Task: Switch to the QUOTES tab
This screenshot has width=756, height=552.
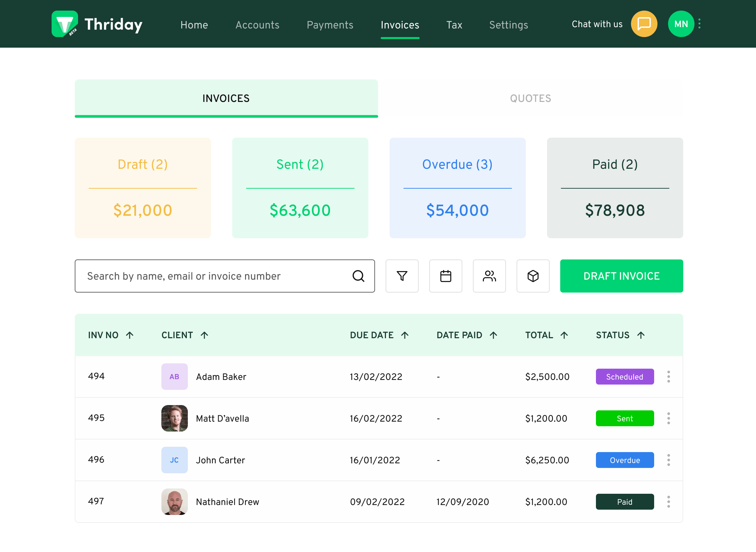Action: 530,98
